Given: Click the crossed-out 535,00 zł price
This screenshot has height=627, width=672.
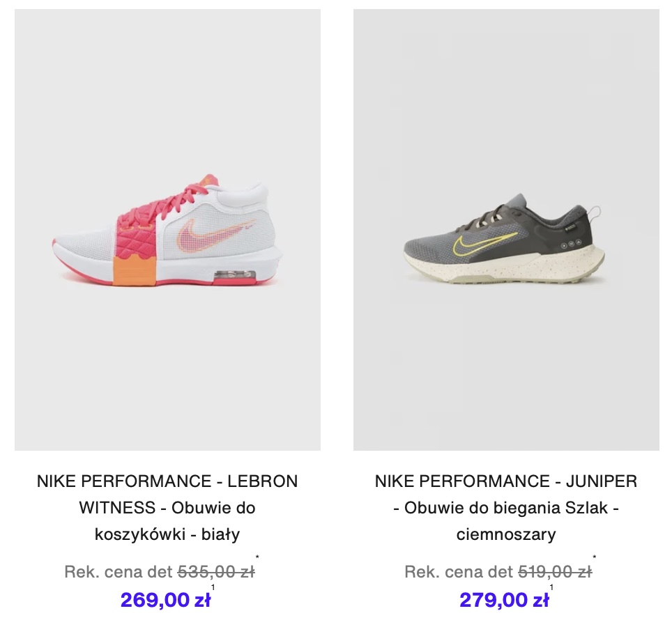Looking at the screenshot, I should pyautogui.click(x=216, y=572).
